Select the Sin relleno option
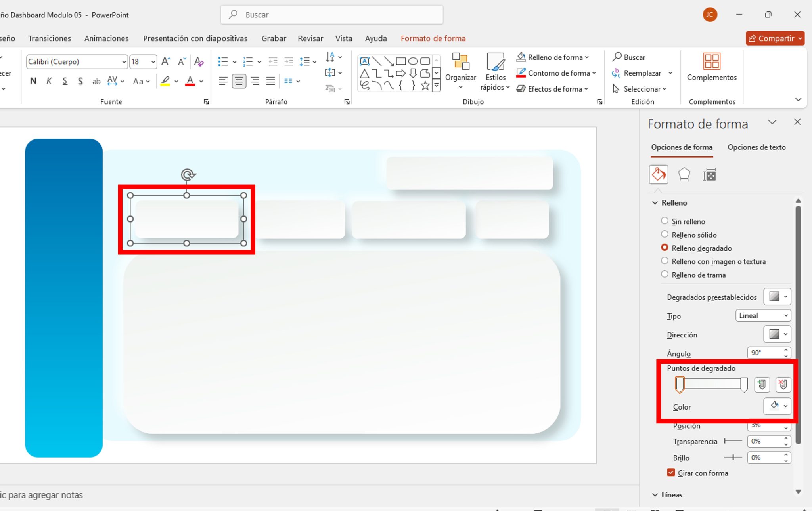 pos(665,221)
